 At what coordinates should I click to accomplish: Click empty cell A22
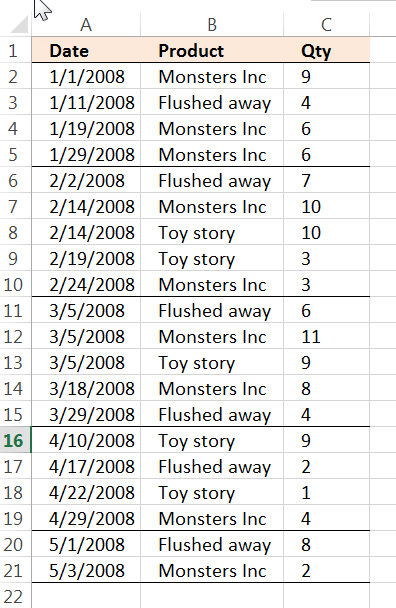coord(86,596)
